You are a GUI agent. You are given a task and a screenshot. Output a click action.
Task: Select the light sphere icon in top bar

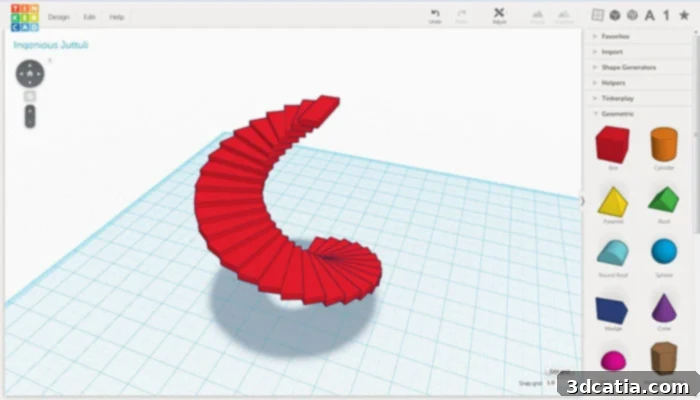tap(632, 15)
